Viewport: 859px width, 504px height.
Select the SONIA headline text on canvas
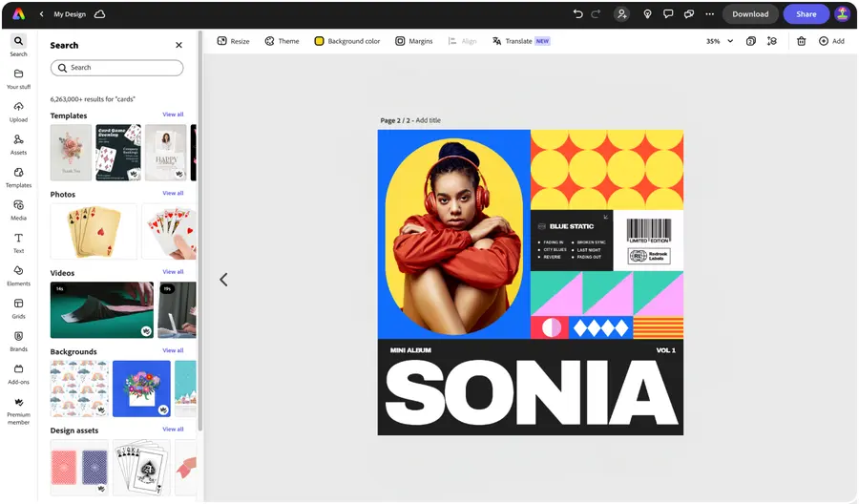(x=532, y=392)
